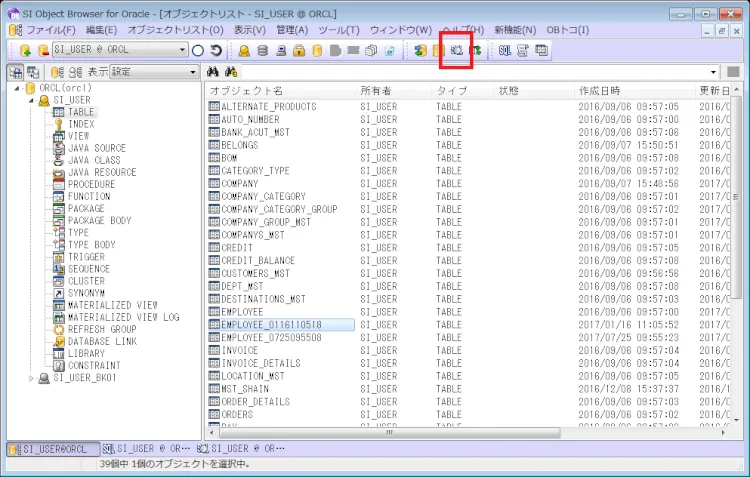Click the stacked disks tablespace icon
Screen dimensions: 750x477
point(263,50)
